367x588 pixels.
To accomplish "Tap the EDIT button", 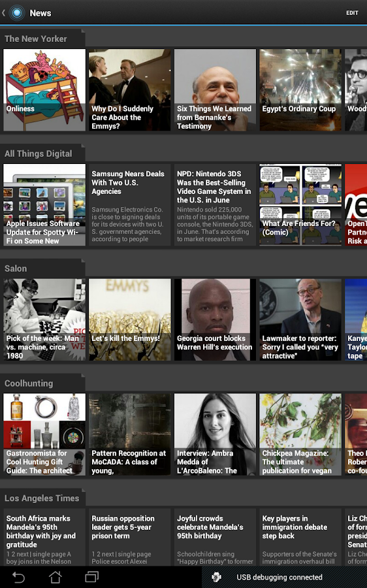I will 352,13.
